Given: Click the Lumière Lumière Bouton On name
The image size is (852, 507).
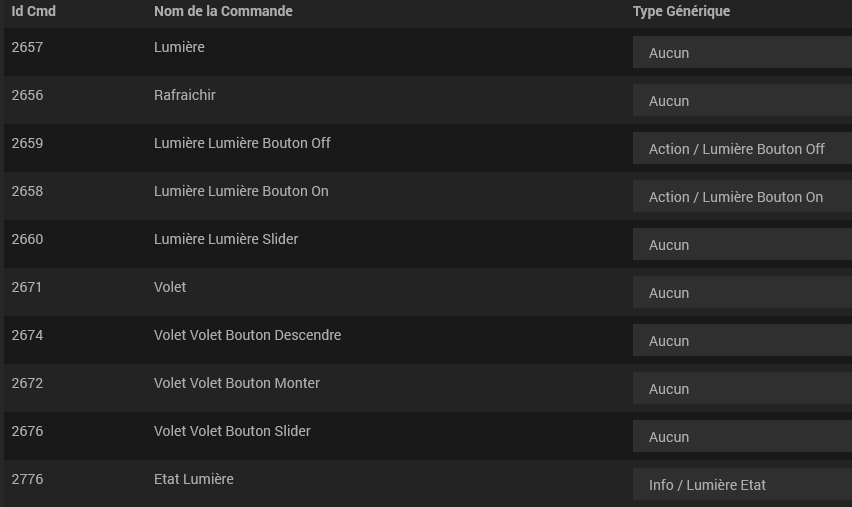Looking at the screenshot, I should (241, 191).
